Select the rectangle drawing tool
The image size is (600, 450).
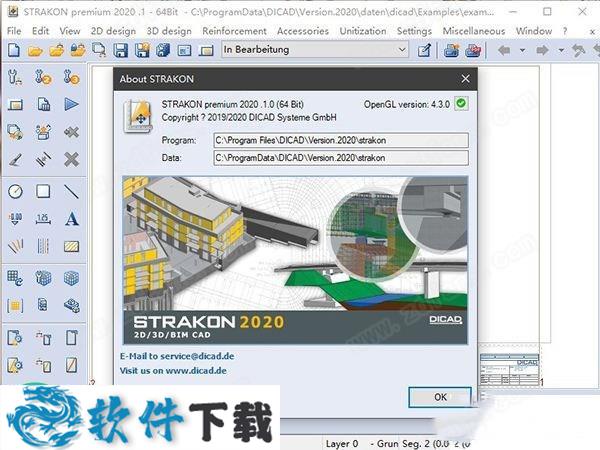point(43,191)
